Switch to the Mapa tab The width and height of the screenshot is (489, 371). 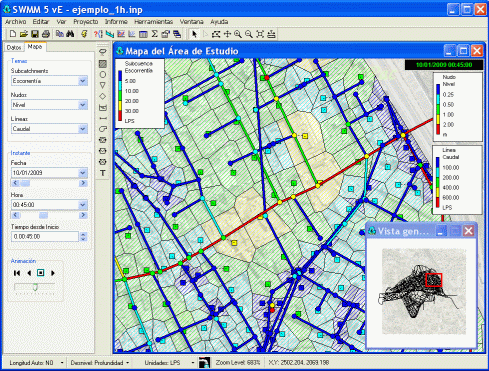pos(35,47)
